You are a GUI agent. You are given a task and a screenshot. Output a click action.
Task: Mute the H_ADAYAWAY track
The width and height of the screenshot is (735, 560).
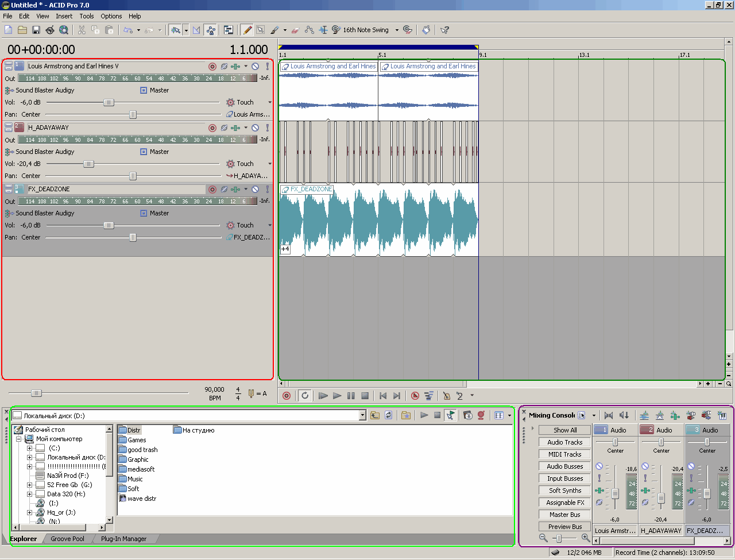click(x=256, y=128)
